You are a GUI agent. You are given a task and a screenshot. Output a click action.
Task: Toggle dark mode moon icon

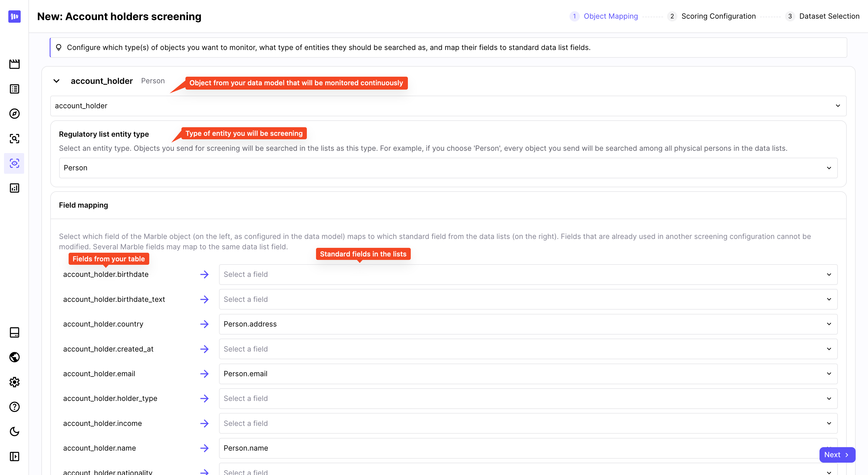pyautogui.click(x=14, y=432)
